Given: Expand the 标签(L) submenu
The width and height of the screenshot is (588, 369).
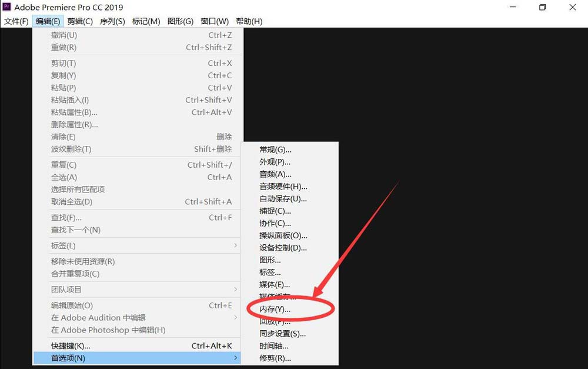Looking at the screenshot, I should point(137,245).
